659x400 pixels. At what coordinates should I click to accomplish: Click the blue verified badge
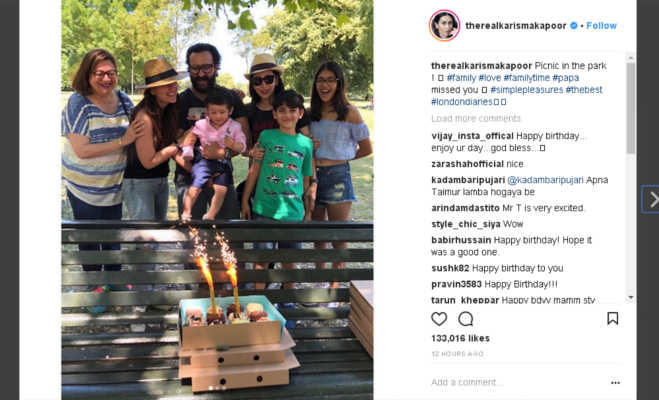tap(574, 26)
